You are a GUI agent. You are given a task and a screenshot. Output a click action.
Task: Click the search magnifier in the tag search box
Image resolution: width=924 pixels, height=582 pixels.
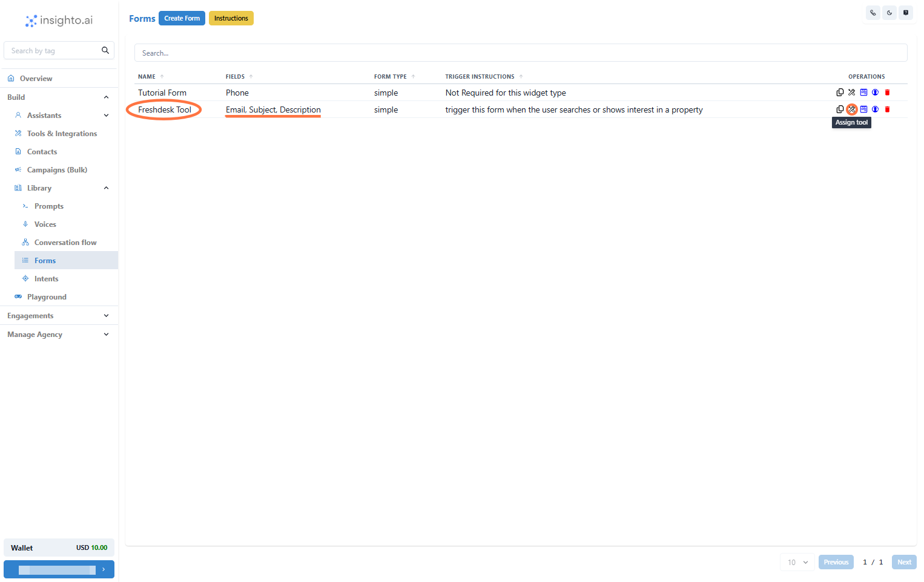[x=105, y=50]
